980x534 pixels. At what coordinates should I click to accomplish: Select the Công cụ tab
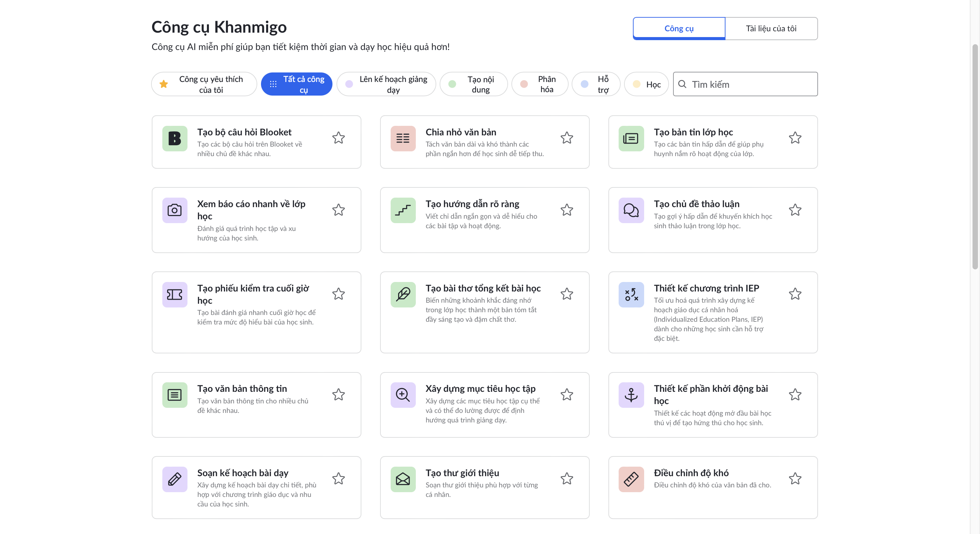point(679,29)
